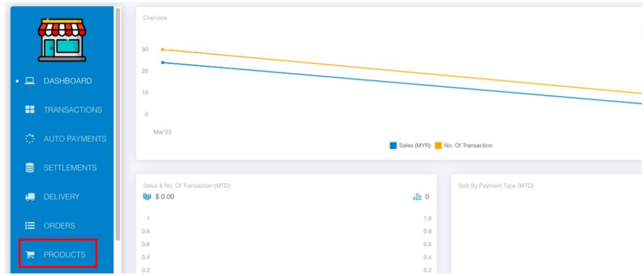Go to the TRANSACTIONS menu item
The width and height of the screenshot is (644, 276).
tap(72, 110)
